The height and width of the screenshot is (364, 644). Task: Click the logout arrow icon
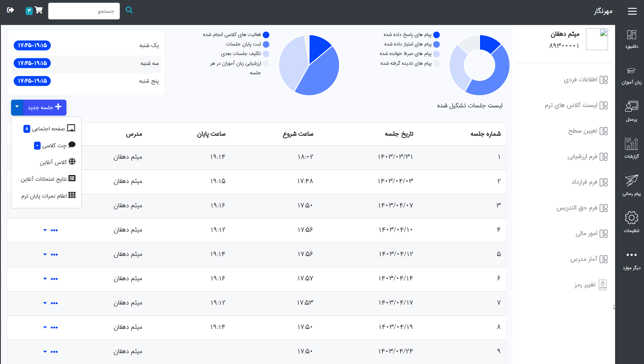click(11, 10)
